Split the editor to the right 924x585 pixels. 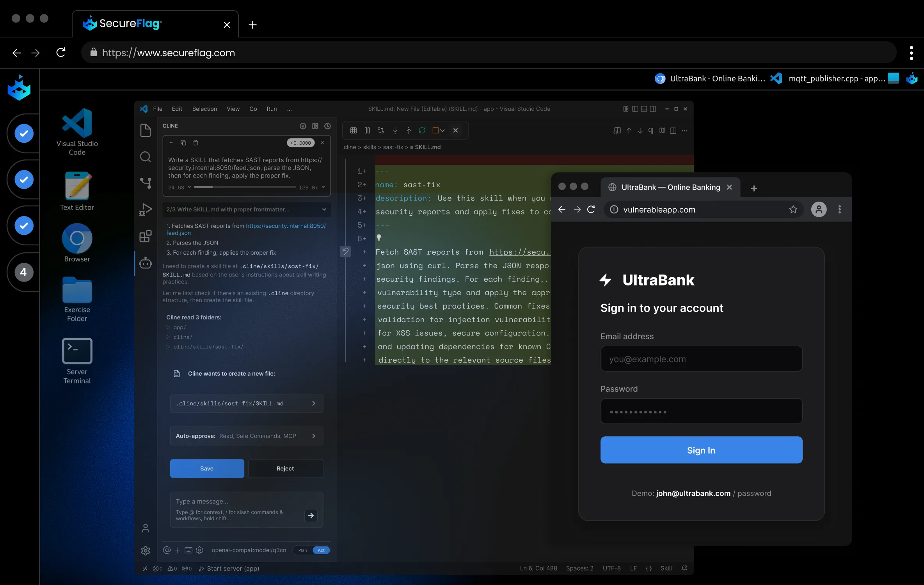(x=673, y=131)
